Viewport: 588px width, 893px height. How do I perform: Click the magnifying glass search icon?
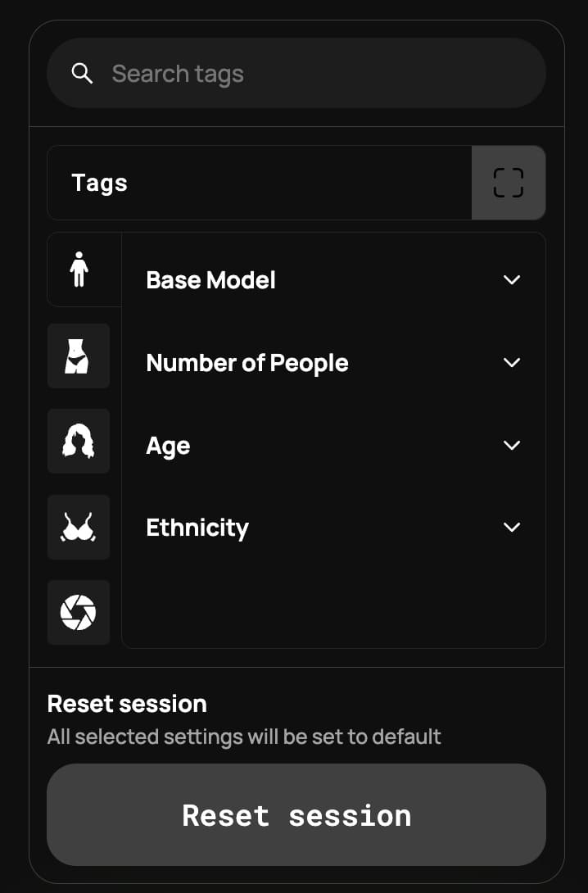coord(82,74)
